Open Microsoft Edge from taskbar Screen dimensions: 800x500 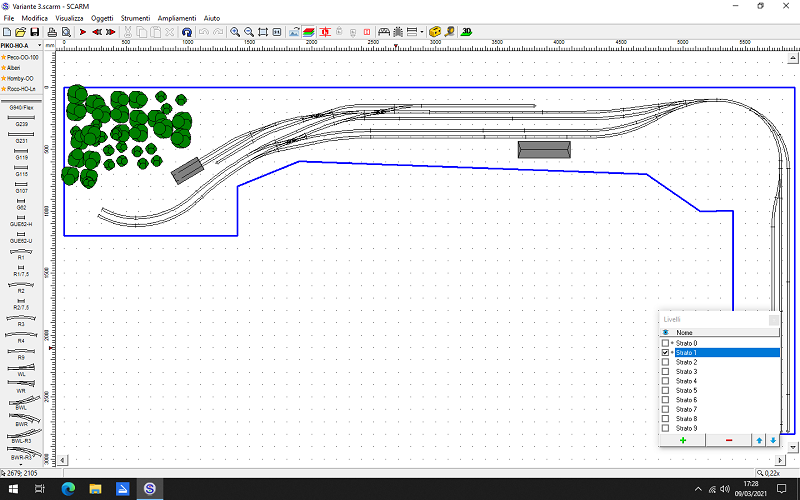coord(67,489)
